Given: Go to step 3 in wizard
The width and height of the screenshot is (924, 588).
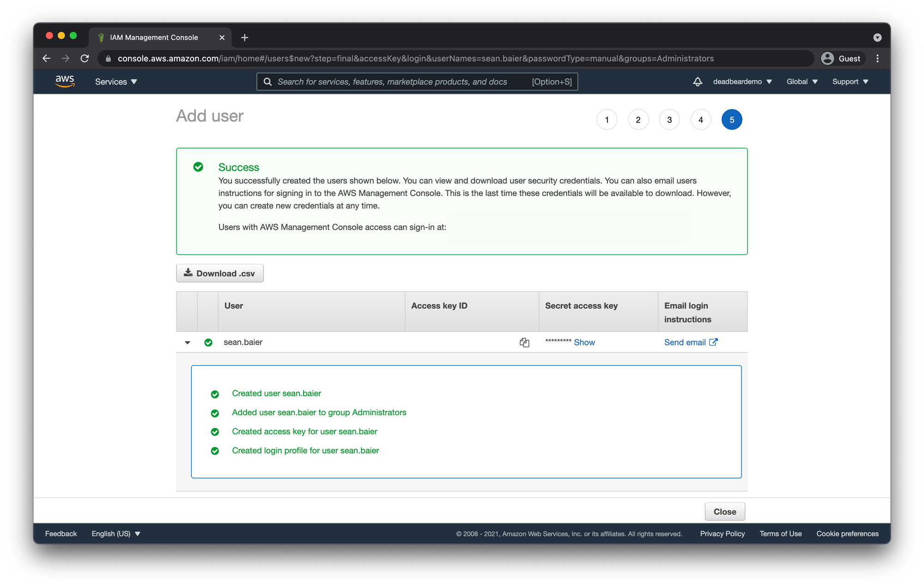Looking at the screenshot, I should coord(669,120).
